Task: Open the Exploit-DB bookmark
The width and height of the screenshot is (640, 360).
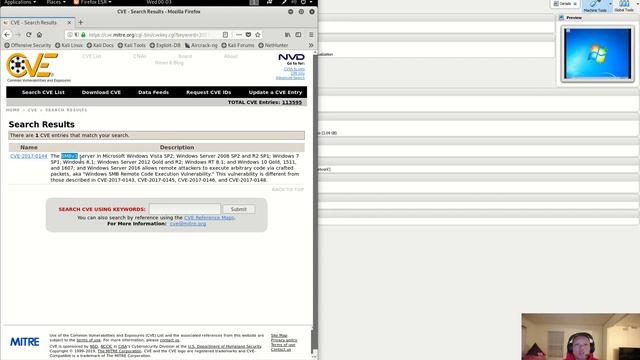Action: 165,45
